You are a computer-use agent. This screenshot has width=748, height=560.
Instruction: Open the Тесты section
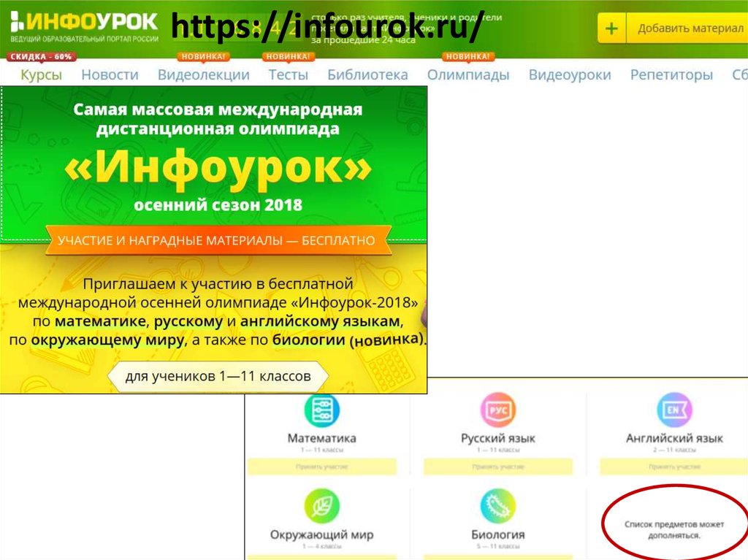[x=288, y=74]
